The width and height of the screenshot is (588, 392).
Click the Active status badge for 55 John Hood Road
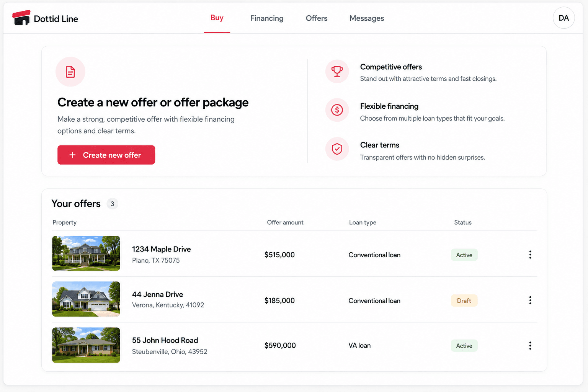464,346
